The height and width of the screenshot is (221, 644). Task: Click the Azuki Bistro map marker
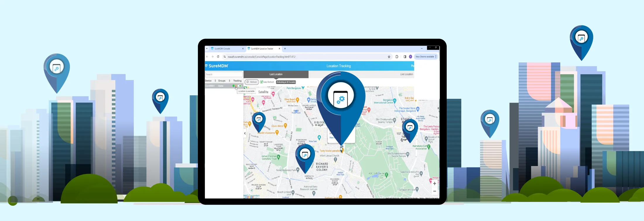(285, 126)
